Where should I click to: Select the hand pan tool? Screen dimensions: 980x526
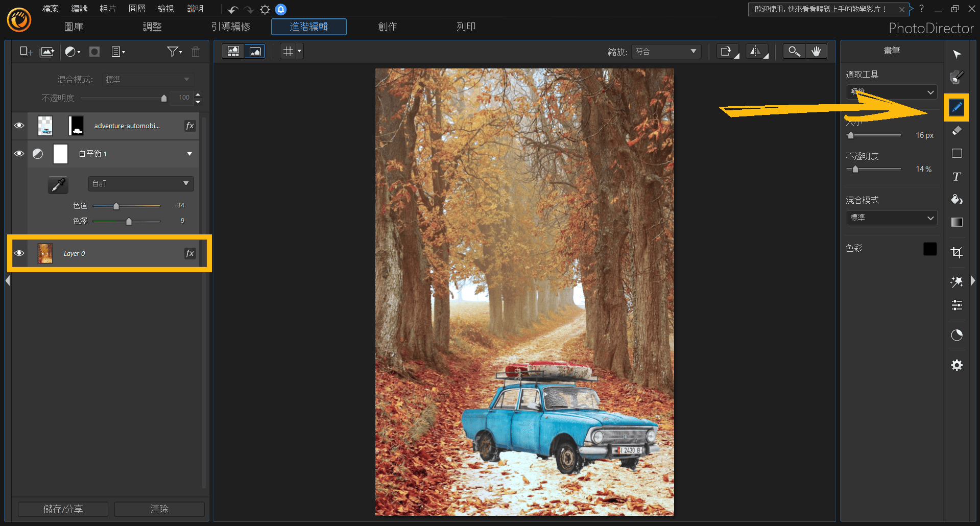pyautogui.click(x=816, y=51)
